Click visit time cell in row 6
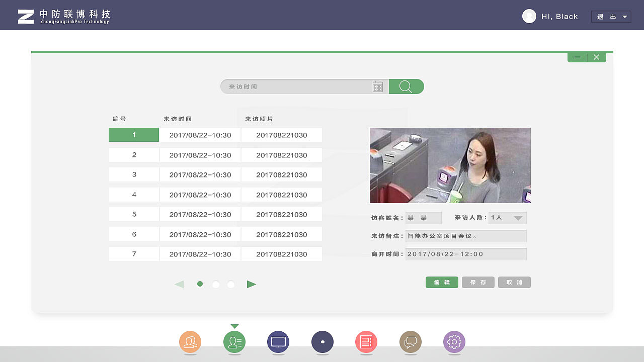Viewport: 644px width, 362px height. 200,234
